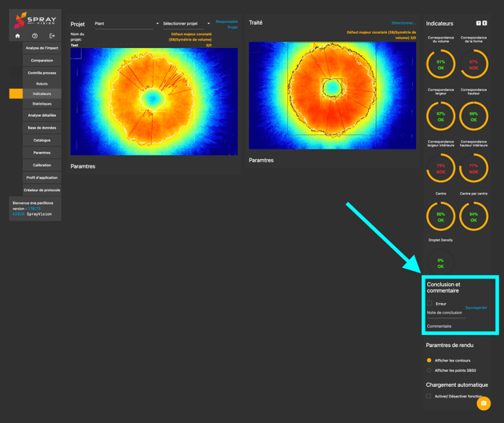Click the Sauvegarder link

coord(476,308)
